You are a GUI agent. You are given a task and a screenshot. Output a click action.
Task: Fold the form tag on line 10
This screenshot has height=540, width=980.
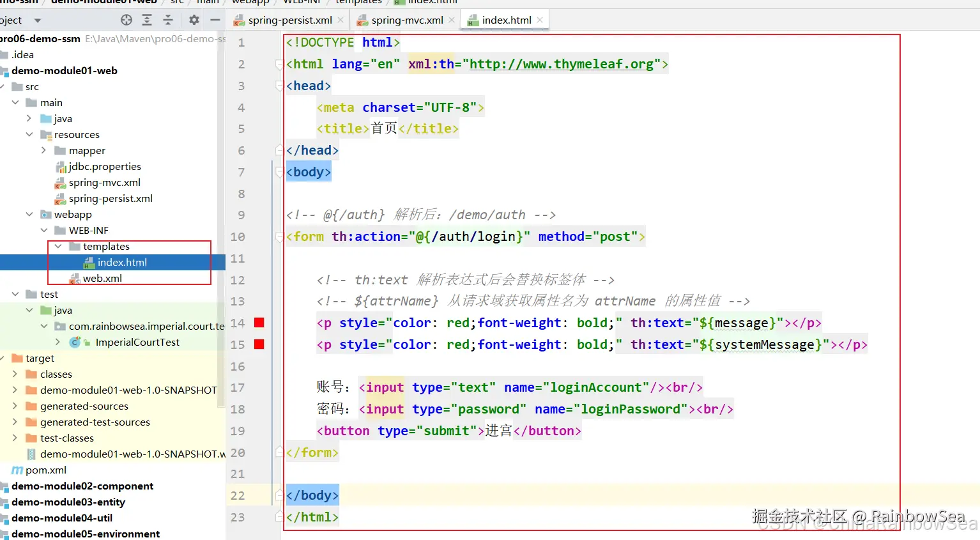[279, 236]
